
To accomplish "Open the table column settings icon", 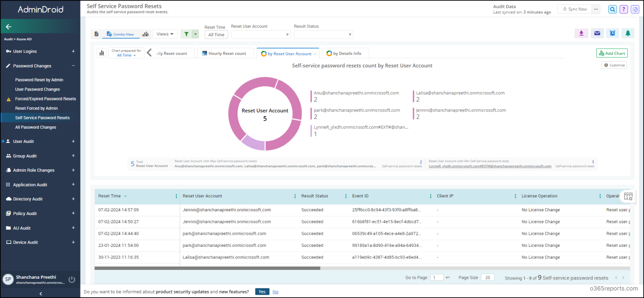I will point(628,196).
